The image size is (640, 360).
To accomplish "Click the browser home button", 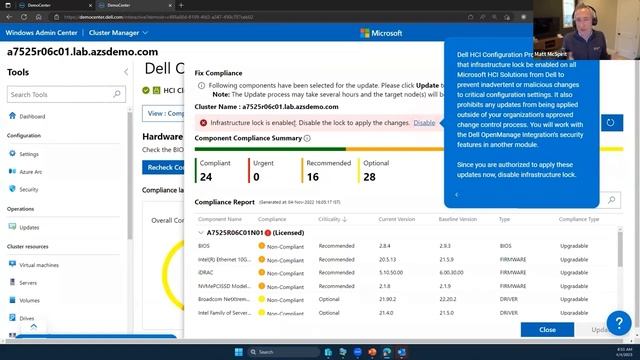I will click(x=39, y=17).
